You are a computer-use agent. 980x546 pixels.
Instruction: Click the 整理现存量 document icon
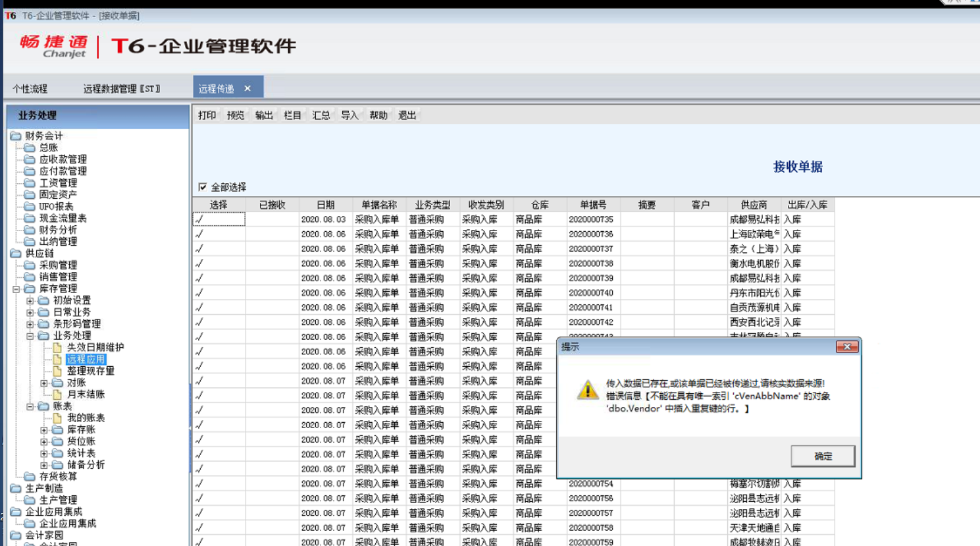pos(57,371)
